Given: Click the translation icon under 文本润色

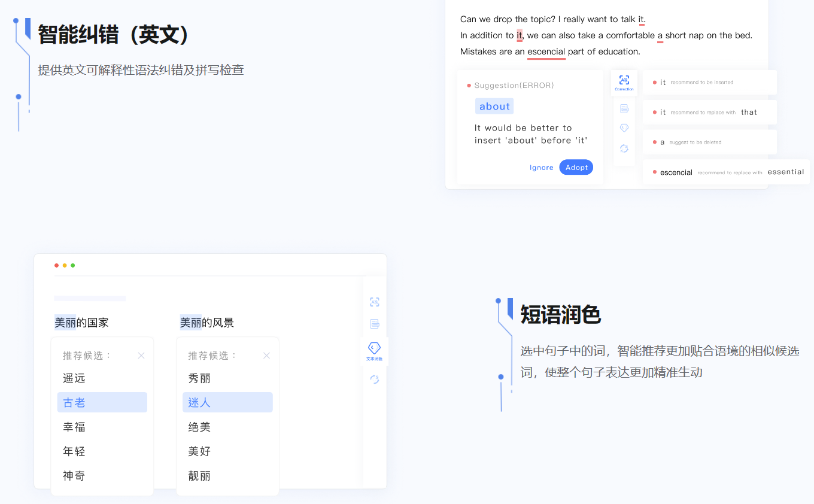Looking at the screenshot, I should (x=375, y=379).
